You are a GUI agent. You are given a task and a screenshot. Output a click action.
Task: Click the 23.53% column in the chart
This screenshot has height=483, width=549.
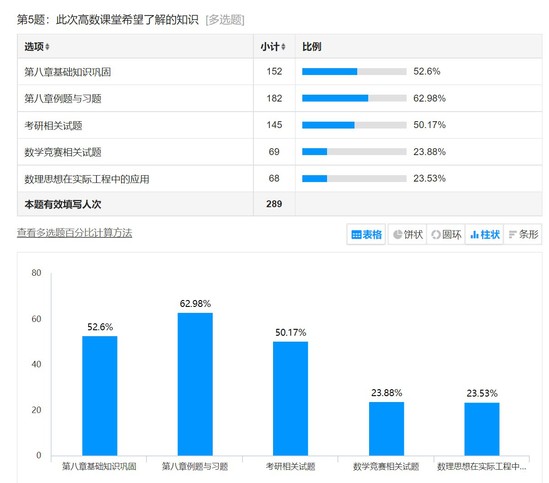[x=482, y=429]
